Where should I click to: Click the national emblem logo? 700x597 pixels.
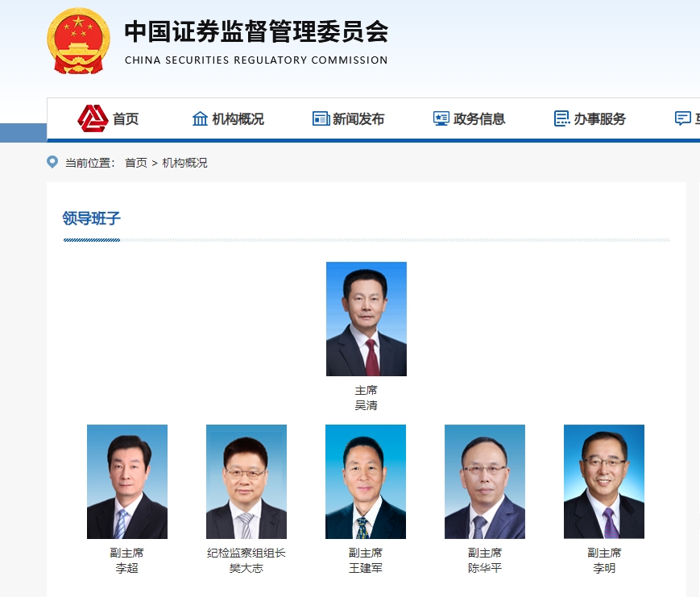78,41
